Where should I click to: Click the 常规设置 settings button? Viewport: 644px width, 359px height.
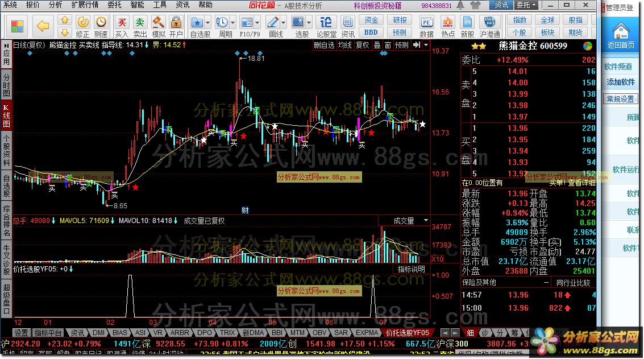[620, 99]
